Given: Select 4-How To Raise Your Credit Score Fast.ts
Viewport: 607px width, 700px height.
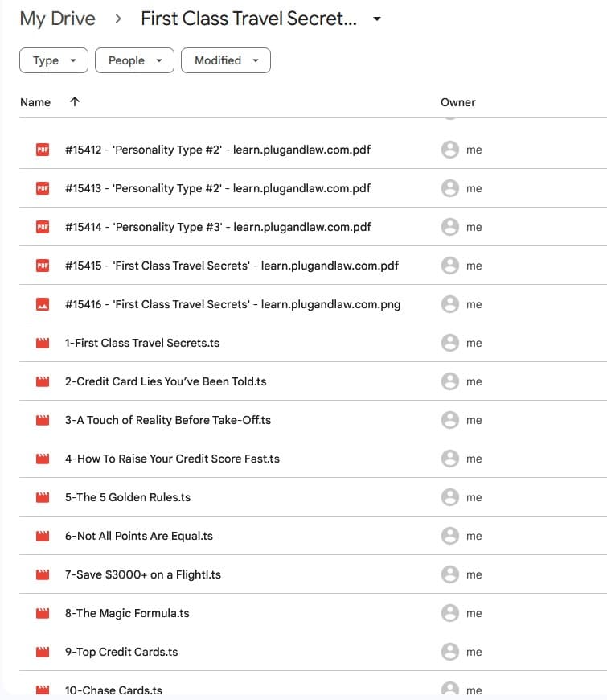Looking at the screenshot, I should [172, 459].
